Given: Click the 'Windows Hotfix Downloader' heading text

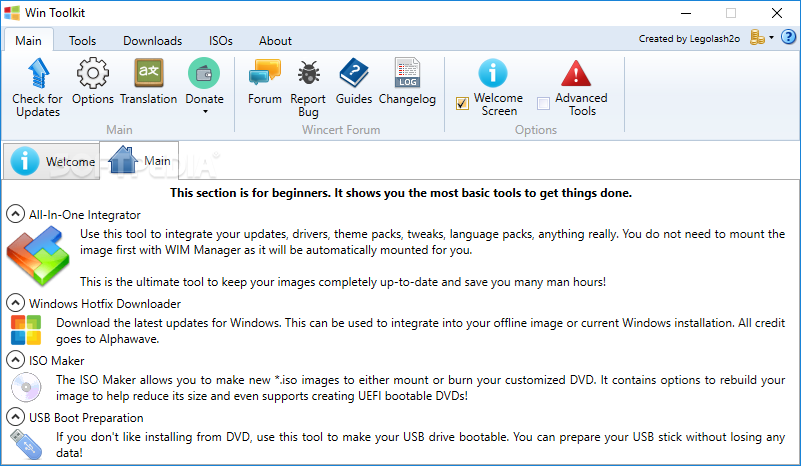Looking at the screenshot, I should [x=105, y=304].
